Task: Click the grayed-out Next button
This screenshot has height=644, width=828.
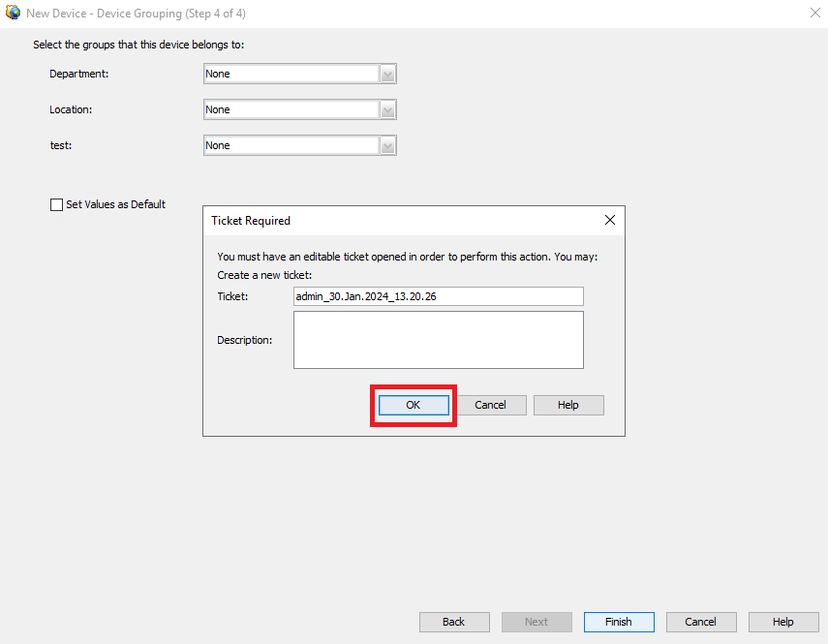Action: pos(537,622)
